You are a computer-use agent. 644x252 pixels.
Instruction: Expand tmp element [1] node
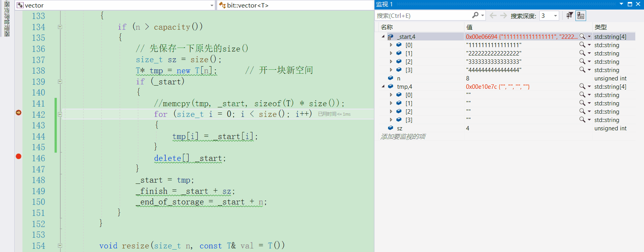[x=391, y=103]
